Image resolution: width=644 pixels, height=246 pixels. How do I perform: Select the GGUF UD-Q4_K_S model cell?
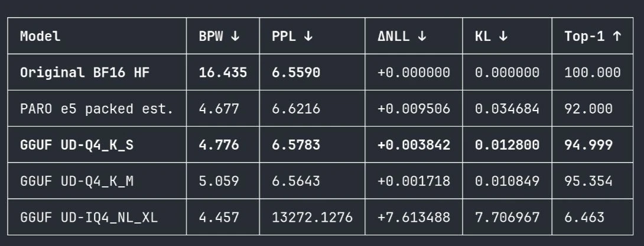point(77,145)
